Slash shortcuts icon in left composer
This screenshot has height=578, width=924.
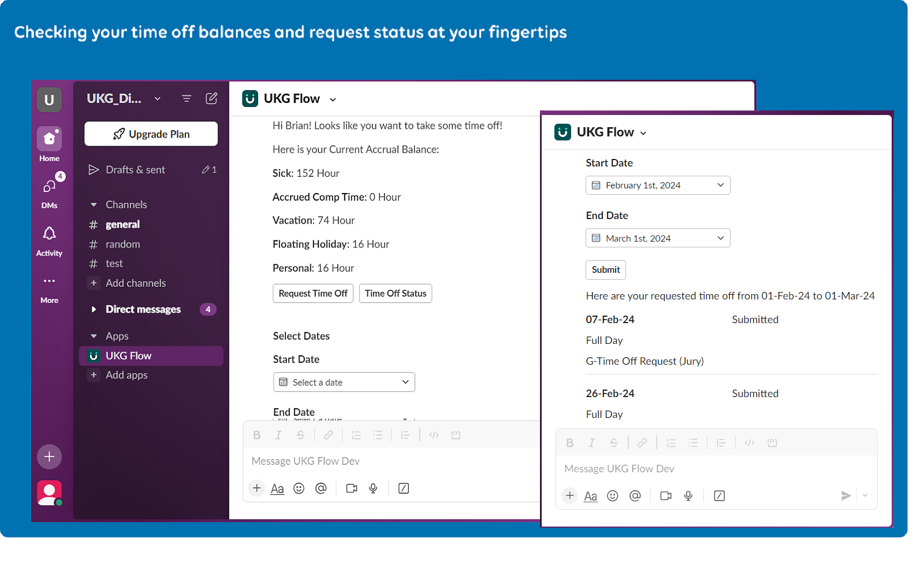[x=404, y=488]
